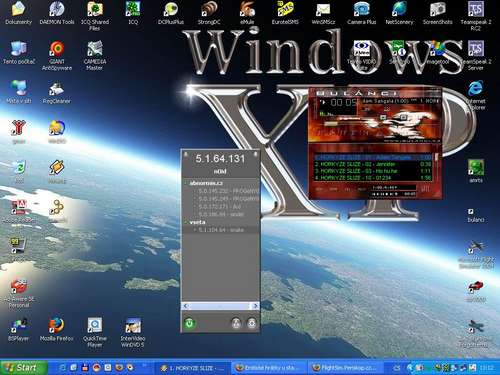Image resolution: width=500 pixels, height=375 pixels.
Task: Select the bulanci desktop shortcut
Action: [x=476, y=215]
